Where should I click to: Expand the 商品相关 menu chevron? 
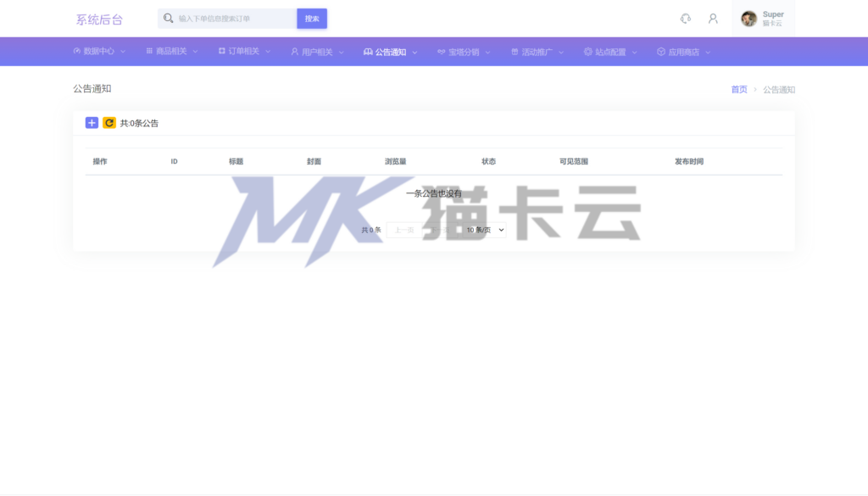click(196, 52)
